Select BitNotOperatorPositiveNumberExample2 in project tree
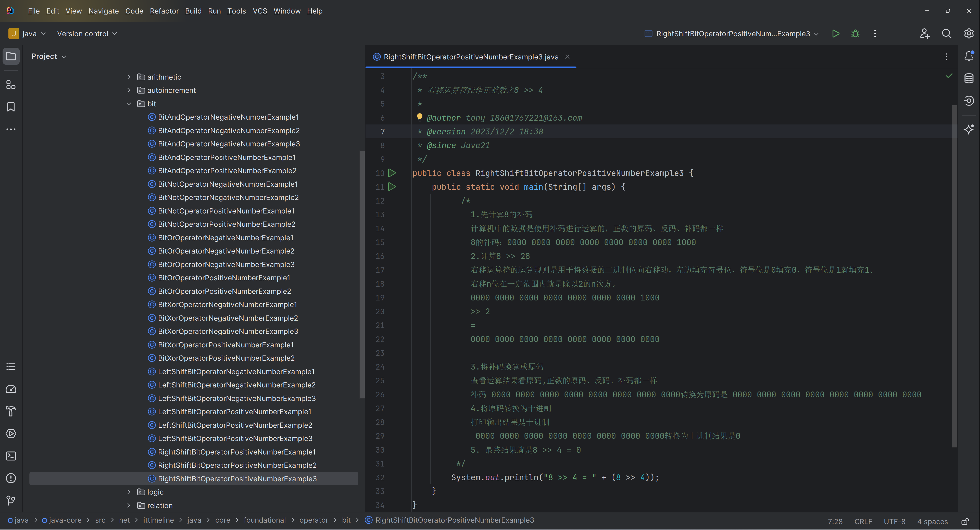This screenshot has height=530, width=980. click(x=227, y=224)
